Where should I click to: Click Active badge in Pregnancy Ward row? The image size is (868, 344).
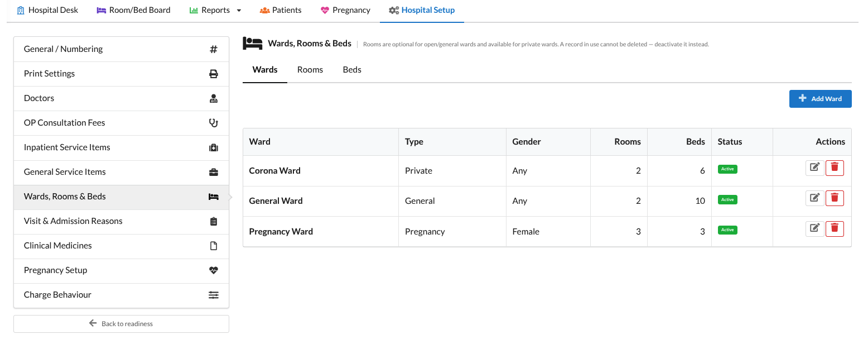pyautogui.click(x=727, y=230)
